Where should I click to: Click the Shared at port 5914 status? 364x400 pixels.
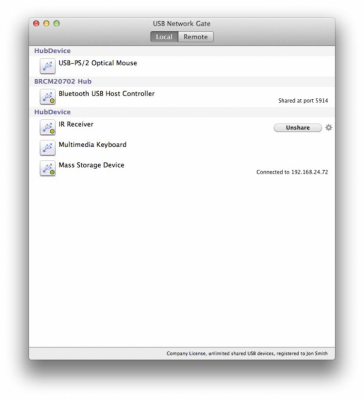click(303, 101)
